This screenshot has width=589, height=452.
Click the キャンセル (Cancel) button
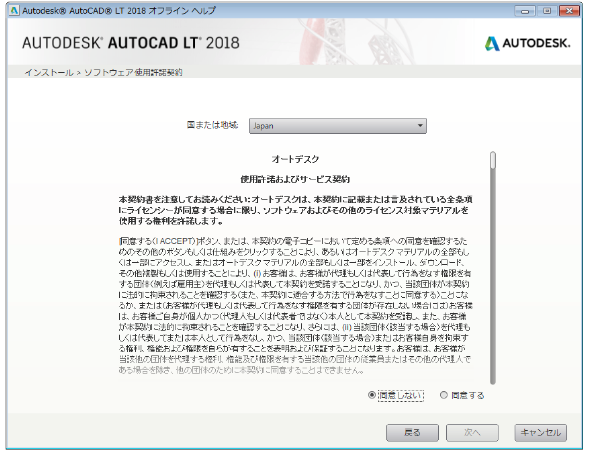541,433
